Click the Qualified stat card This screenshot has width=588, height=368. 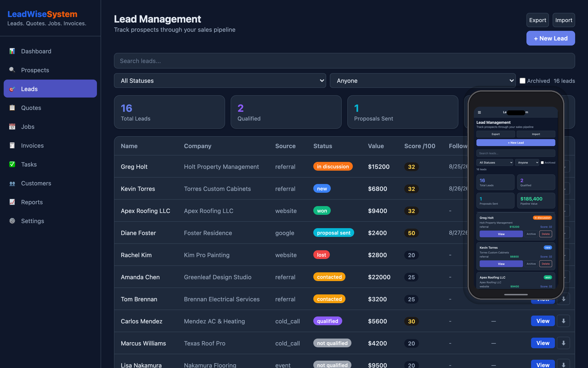286,112
